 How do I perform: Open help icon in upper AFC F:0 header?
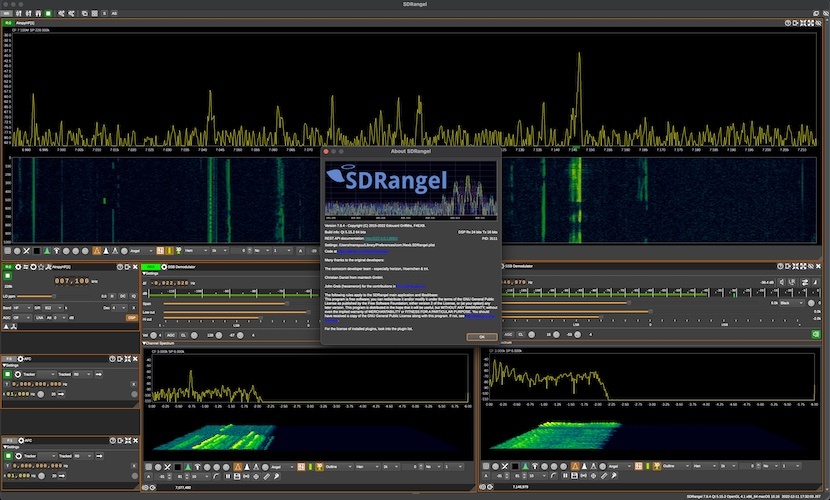click(x=112, y=359)
